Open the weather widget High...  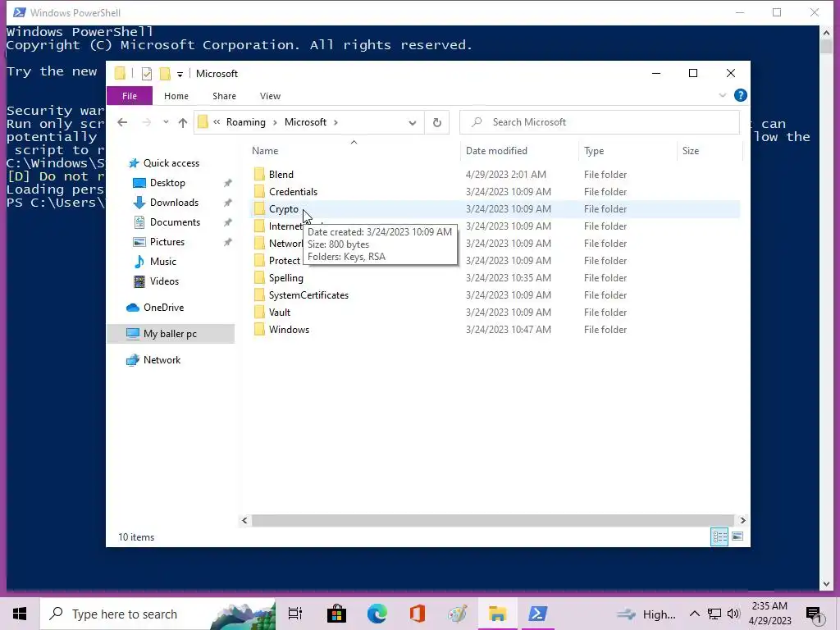coord(646,614)
